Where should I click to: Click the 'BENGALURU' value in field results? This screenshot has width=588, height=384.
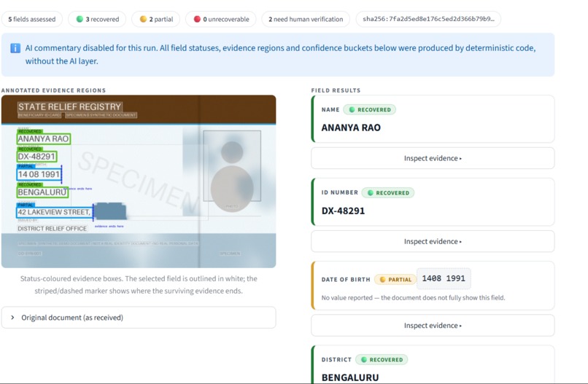[350, 377]
